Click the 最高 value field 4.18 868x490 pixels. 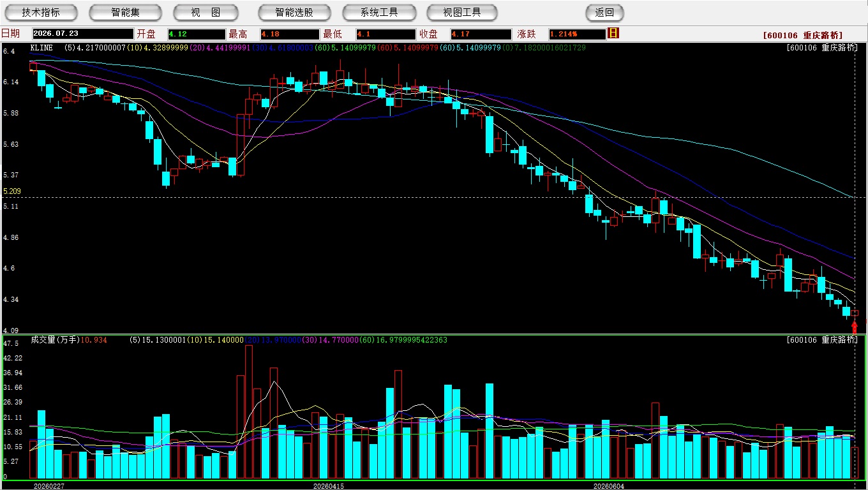pyautogui.click(x=290, y=34)
